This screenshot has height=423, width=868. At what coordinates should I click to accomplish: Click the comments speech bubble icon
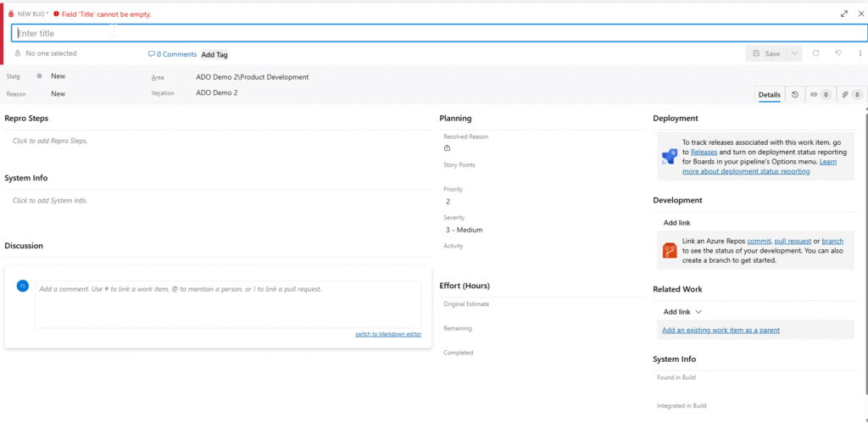[152, 54]
